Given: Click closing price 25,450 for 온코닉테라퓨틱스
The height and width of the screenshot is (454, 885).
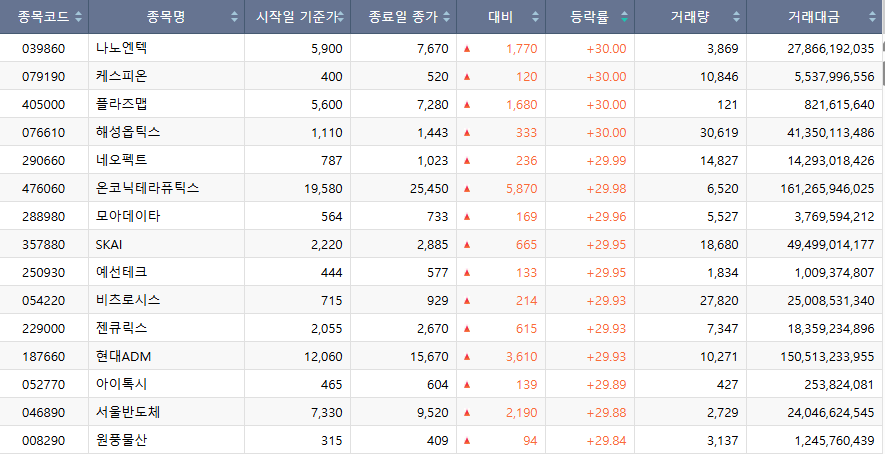Looking at the screenshot, I should tap(430, 189).
